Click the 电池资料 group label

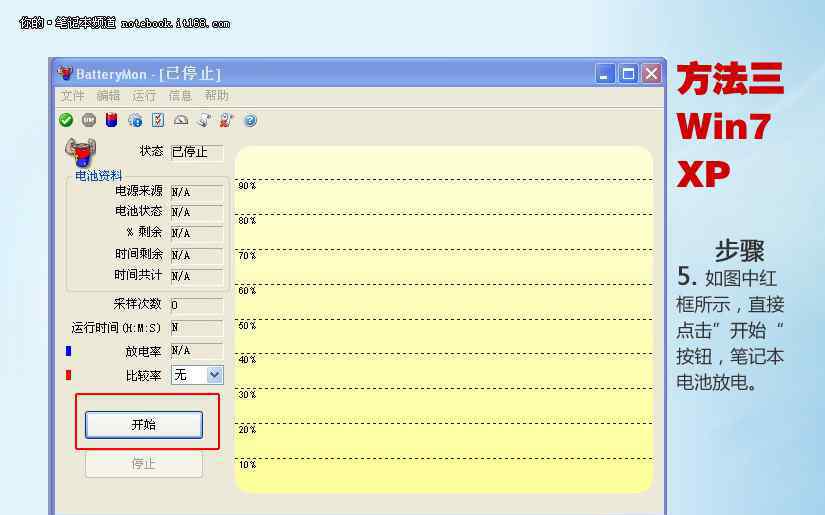[98, 175]
